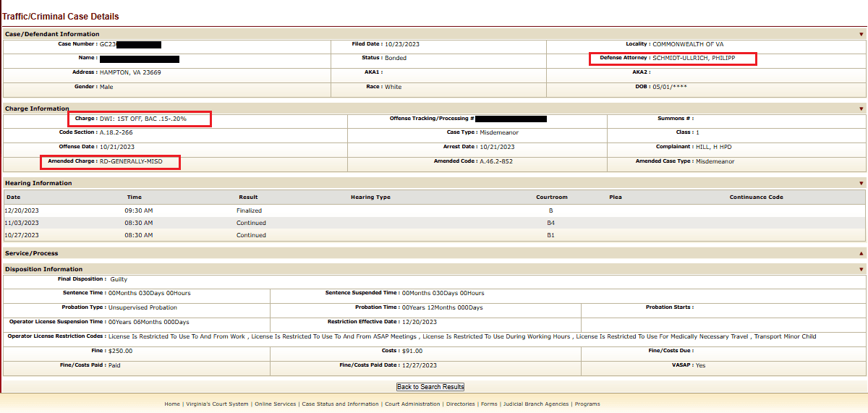Select the 12/20/2023 finalized hearing row

tap(434, 210)
